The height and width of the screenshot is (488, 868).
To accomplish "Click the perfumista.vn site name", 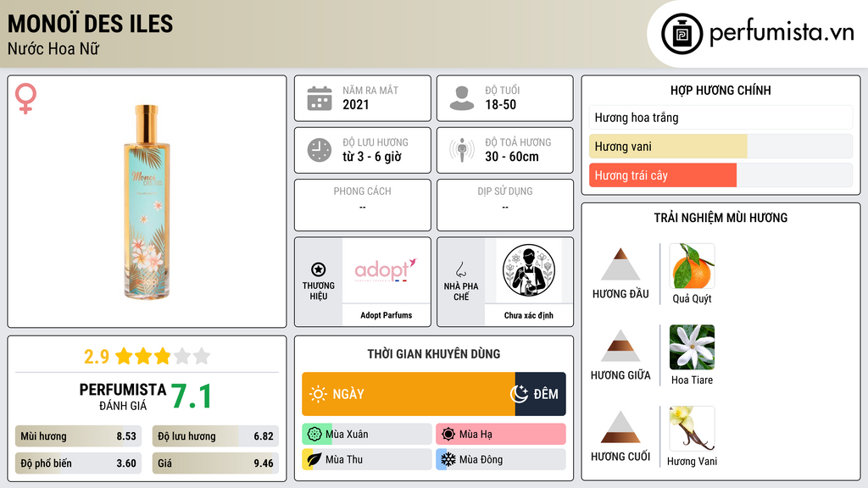I will tap(782, 32).
